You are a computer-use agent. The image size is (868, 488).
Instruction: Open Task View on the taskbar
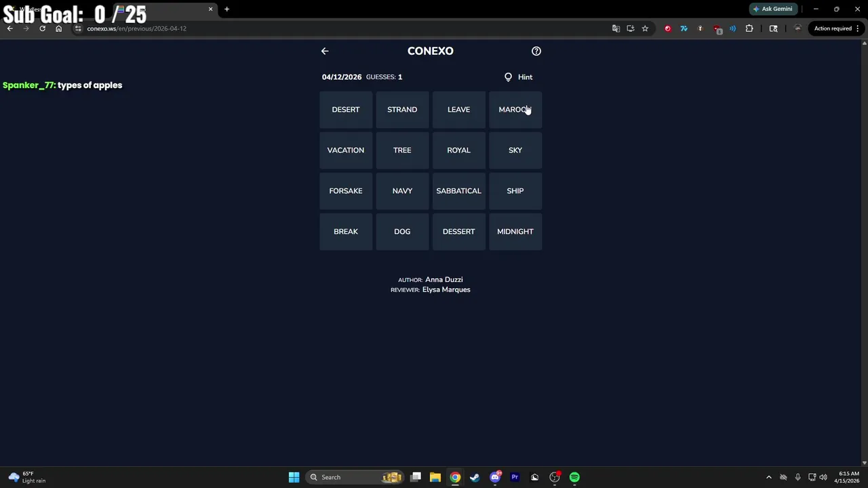click(416, 477)
